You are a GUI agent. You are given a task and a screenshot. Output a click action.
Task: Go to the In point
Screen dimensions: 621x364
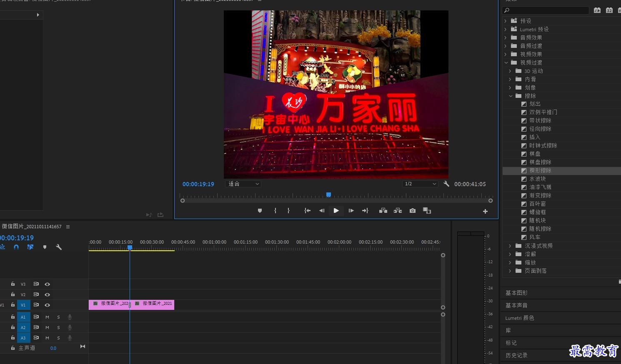tap(308, 211)
